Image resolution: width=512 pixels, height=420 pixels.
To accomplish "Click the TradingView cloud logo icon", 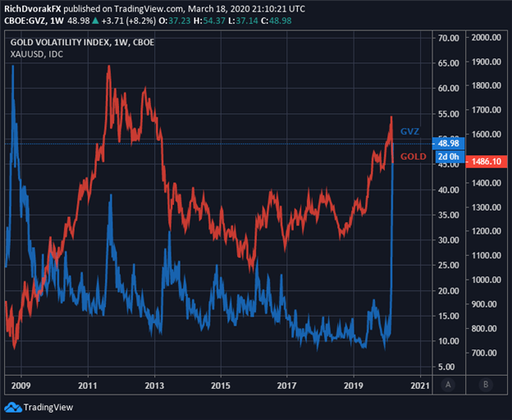I will pyautogui.click(x=13, y=407).
